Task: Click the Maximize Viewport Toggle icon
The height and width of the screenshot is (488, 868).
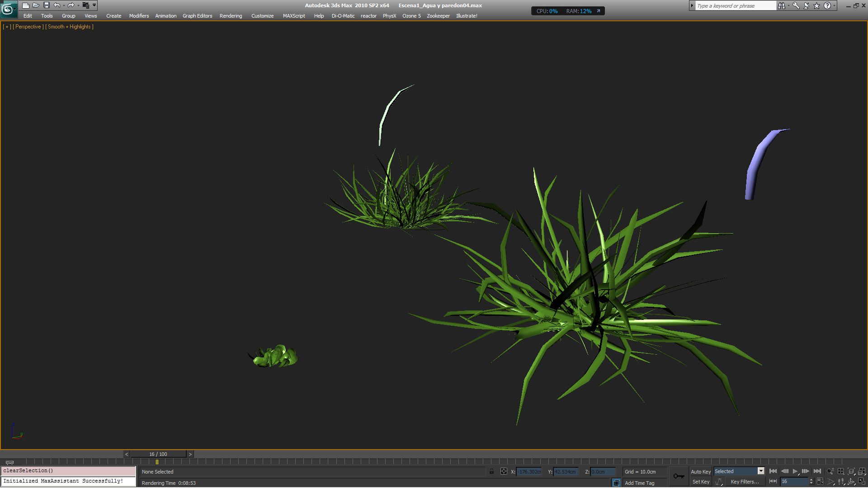Action: [x=862, y=481]
